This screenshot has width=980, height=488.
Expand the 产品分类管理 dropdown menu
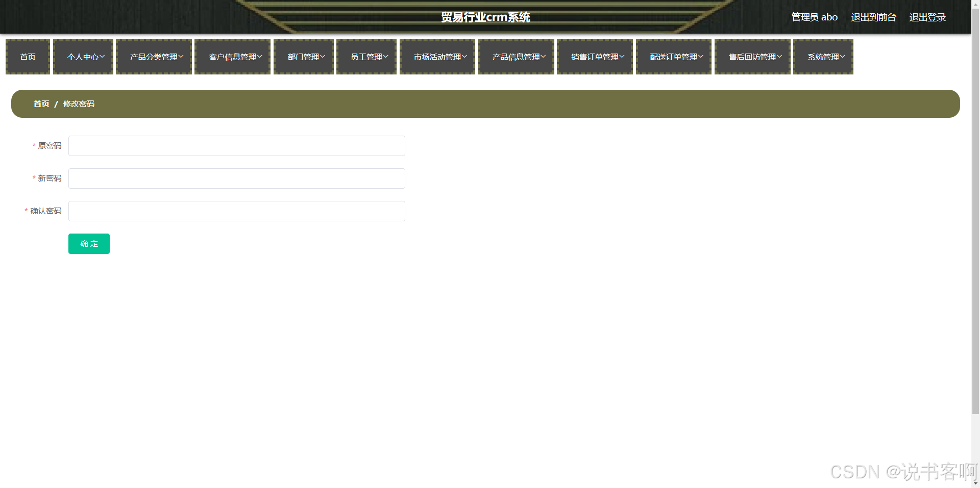[x=154, y=57]
